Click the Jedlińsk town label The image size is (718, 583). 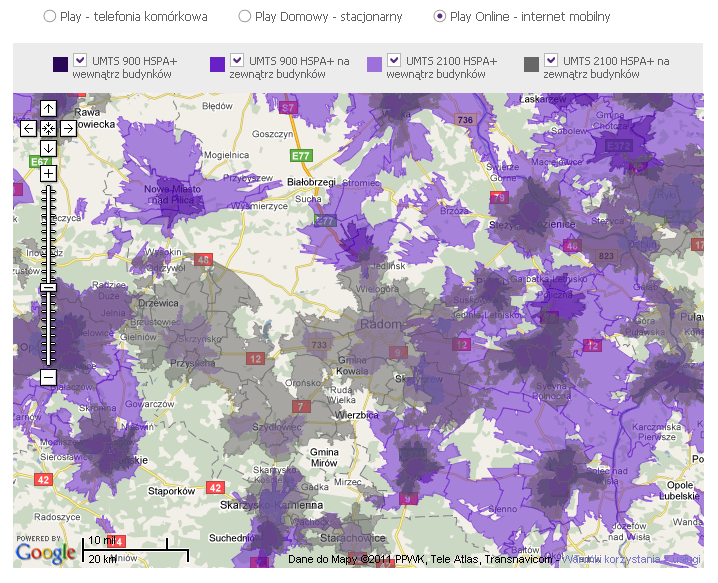tap(388, 266)
